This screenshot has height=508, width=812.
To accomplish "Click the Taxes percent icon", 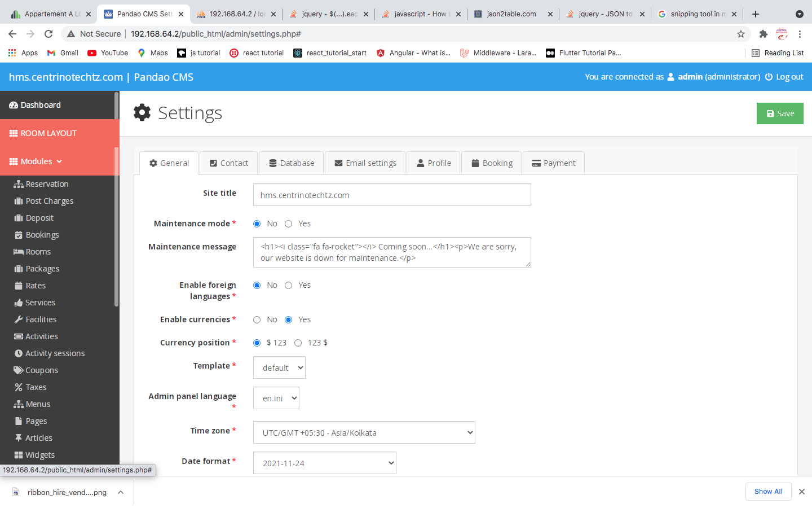I will (x=19, y=387).
